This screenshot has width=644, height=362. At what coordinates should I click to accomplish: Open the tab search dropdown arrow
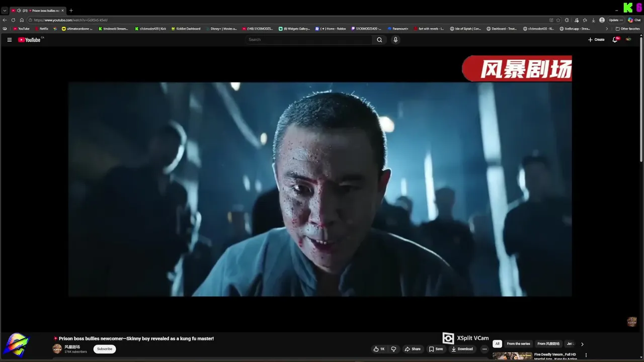(5, 11)
